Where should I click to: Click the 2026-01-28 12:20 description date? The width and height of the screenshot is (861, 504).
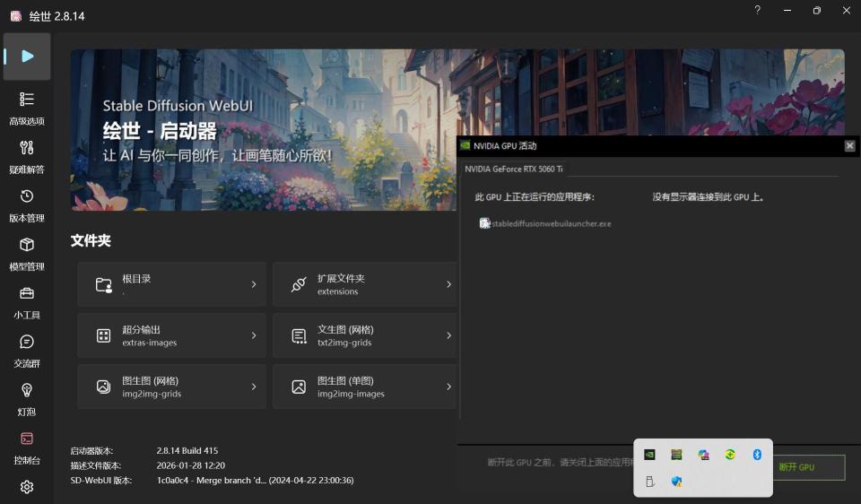190,465
